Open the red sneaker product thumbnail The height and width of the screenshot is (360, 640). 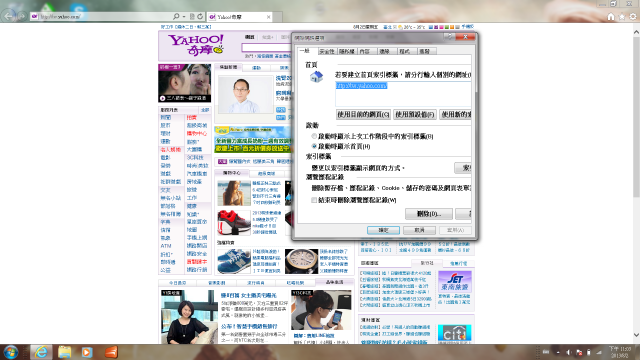point(233,223)
